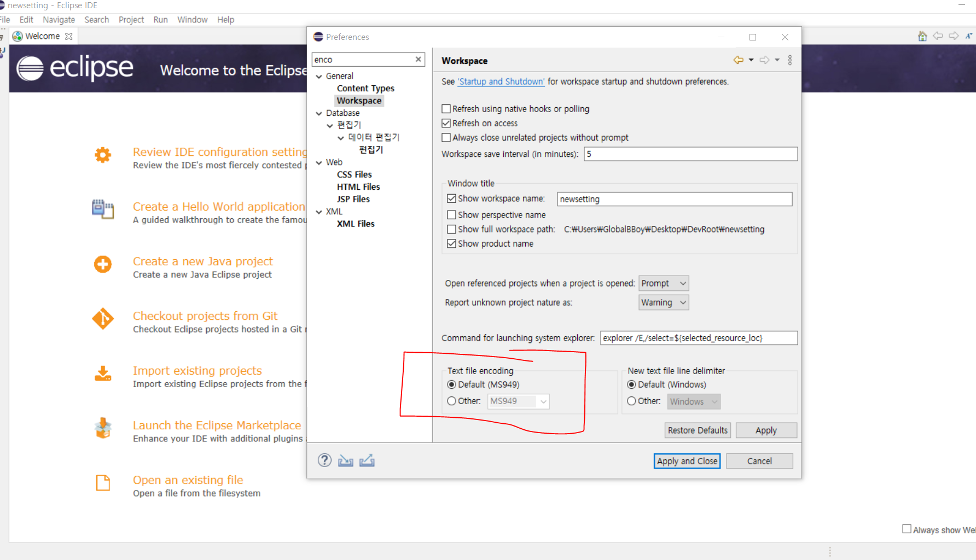Click the Cancel button
This screenshot has height=560, width=976.
click(x=759, y=461)
